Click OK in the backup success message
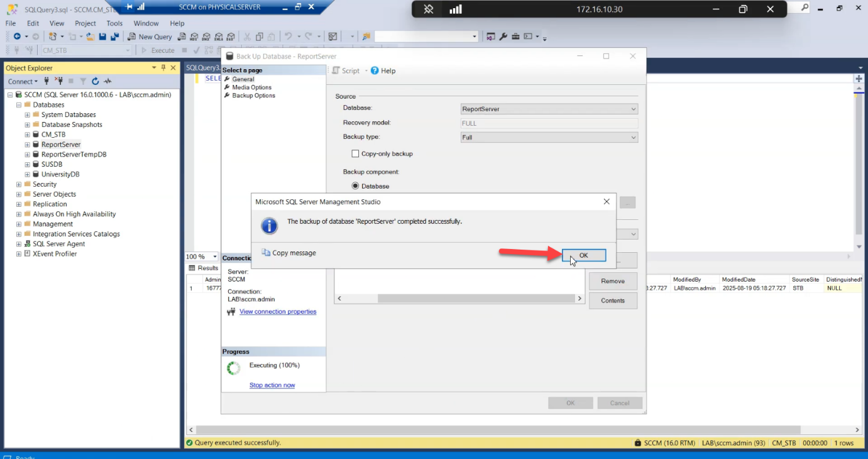This screenshot has width=868, height=459. 584,255
